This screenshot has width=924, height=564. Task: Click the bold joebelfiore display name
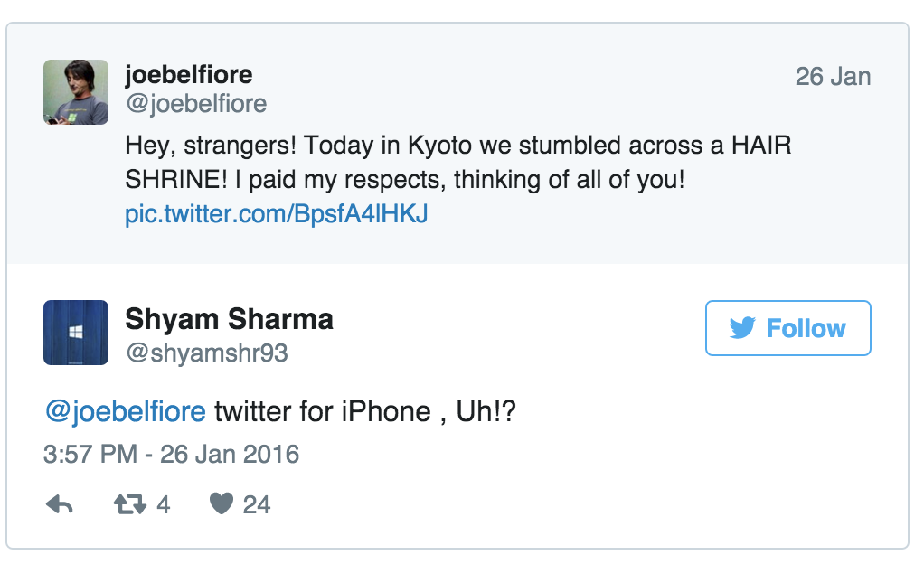point(189,75)
